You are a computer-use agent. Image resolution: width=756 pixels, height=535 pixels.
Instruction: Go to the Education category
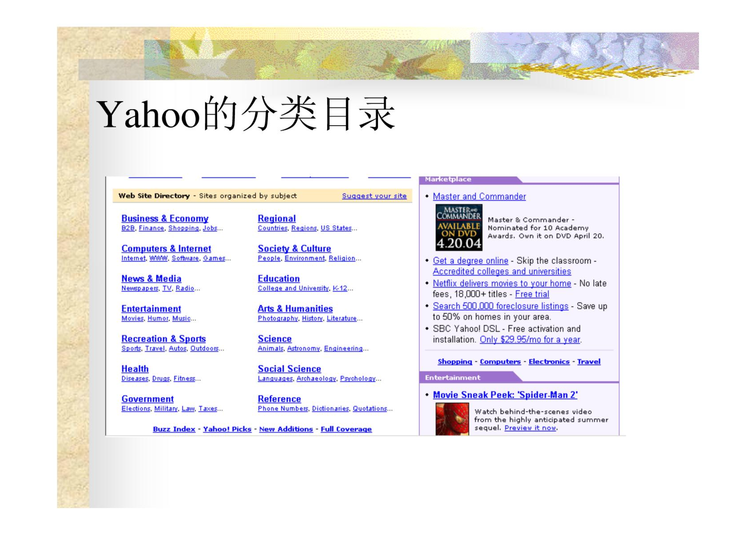[279, 279]
